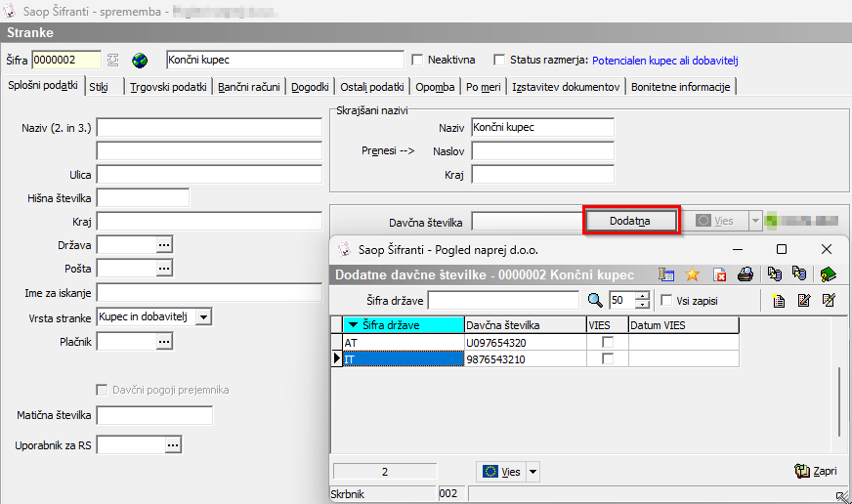852x504 pixels.
Task: Select the Splošni podatki tab
Action: click(x=43, y=86)
